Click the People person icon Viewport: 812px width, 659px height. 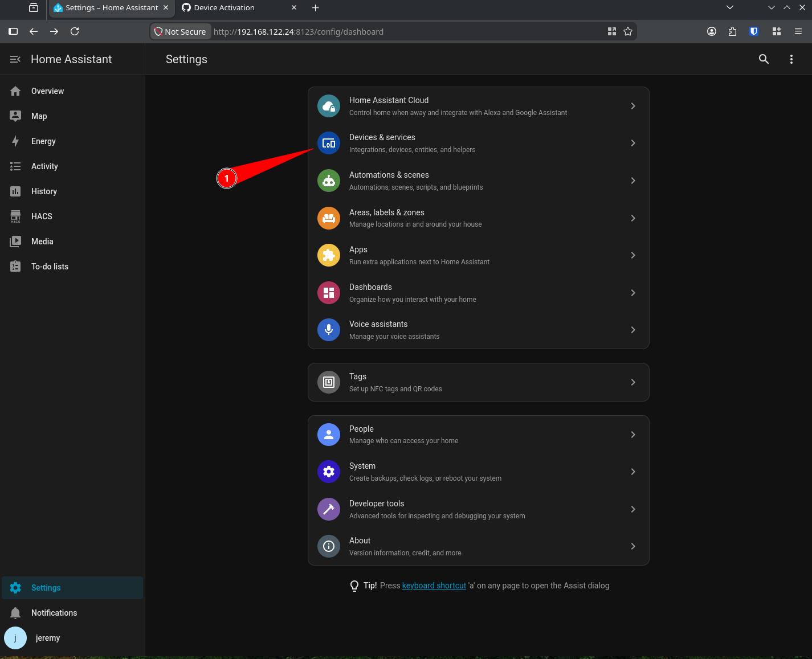329,435
